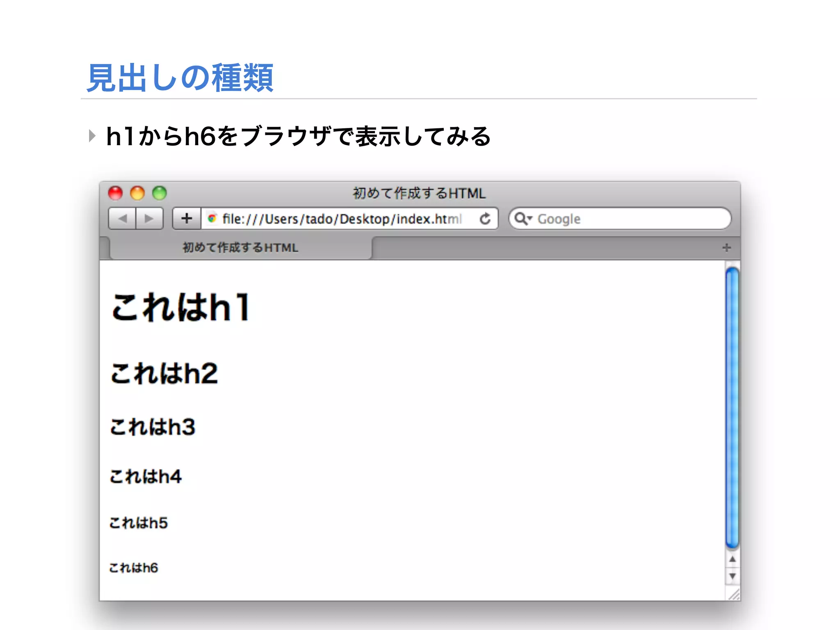
Task: Click the file:///Users/tado/Desktop/index.html address field
Action: click(x=342, y=219)
